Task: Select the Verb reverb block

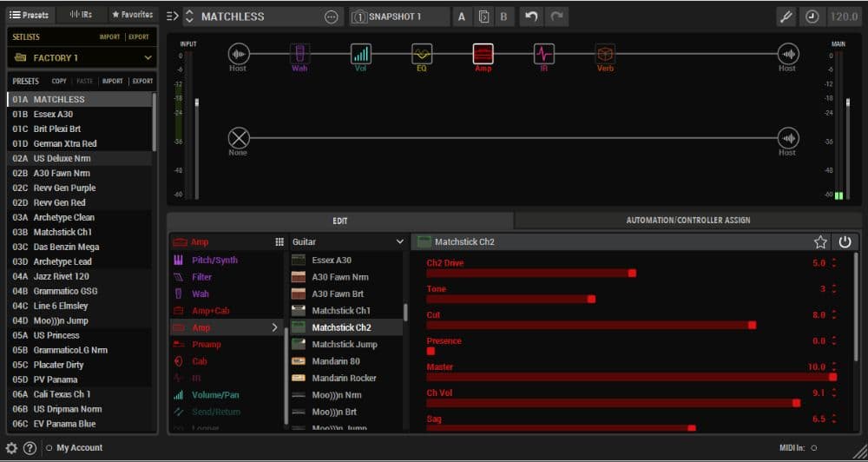Action: (605, 54)
